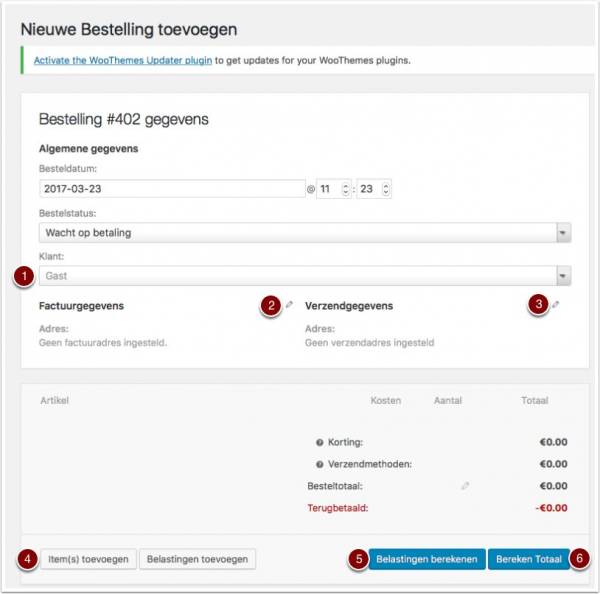Click the Besteltotaal: label
The image size is (600, 594).
[335, 486]
